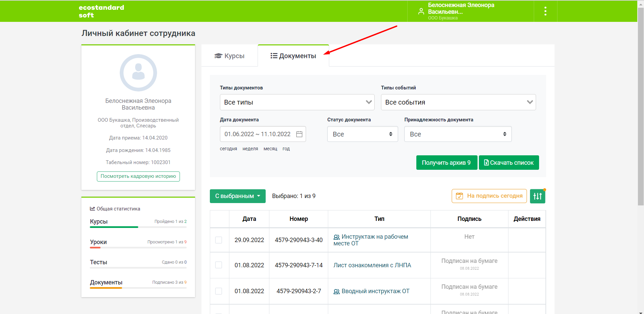Open the three-dot menu in header
This screenshot has height=314, width=644.
(x=545, y=11)
